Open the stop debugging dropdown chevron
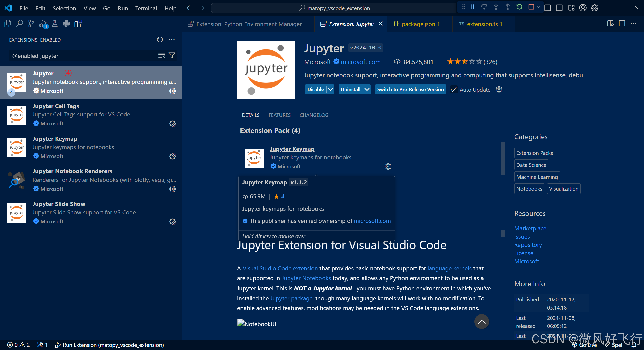 tap(538, 7)
